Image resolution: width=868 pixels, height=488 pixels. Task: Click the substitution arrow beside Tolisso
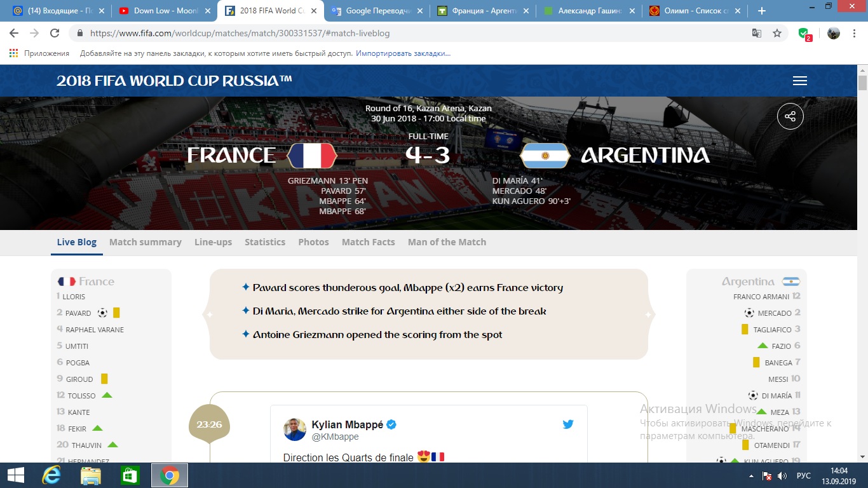click(x=107, y=395)
